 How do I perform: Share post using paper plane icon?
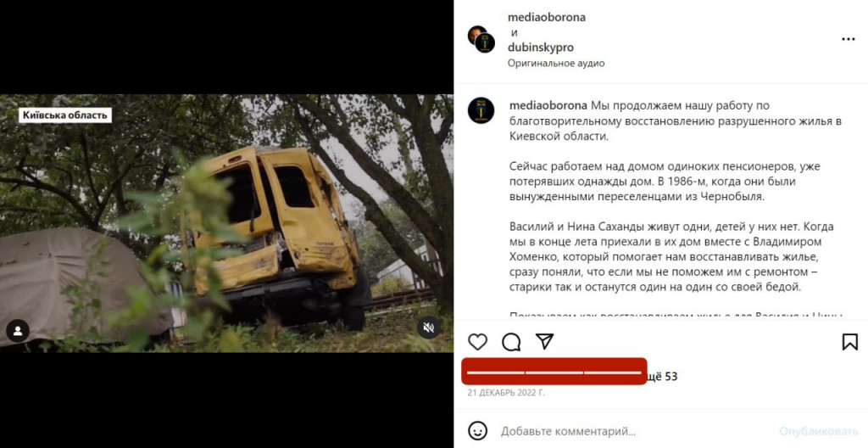click(545, 342)
